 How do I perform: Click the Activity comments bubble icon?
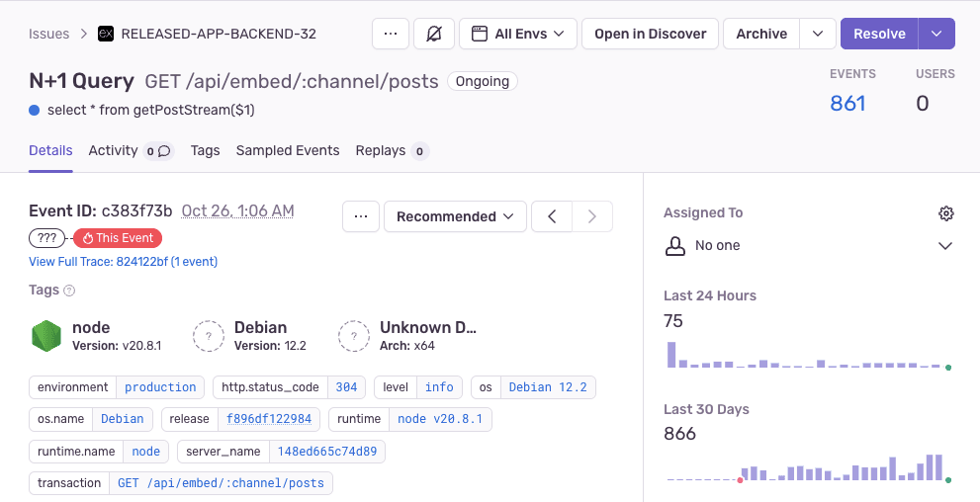(164, 151)
